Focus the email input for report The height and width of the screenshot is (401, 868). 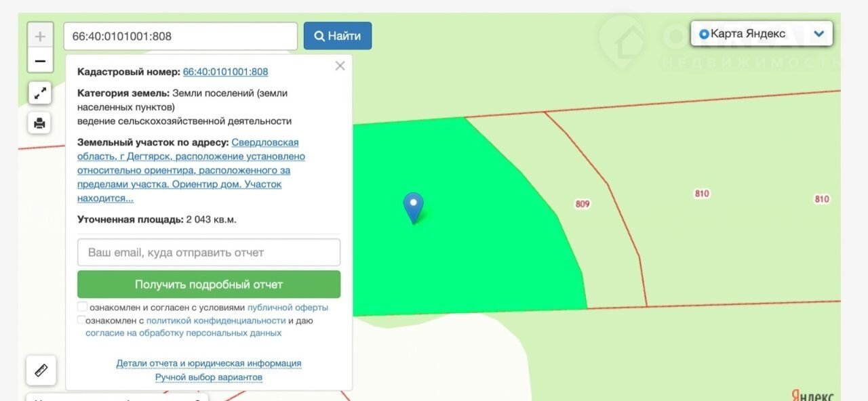(209, 252)
